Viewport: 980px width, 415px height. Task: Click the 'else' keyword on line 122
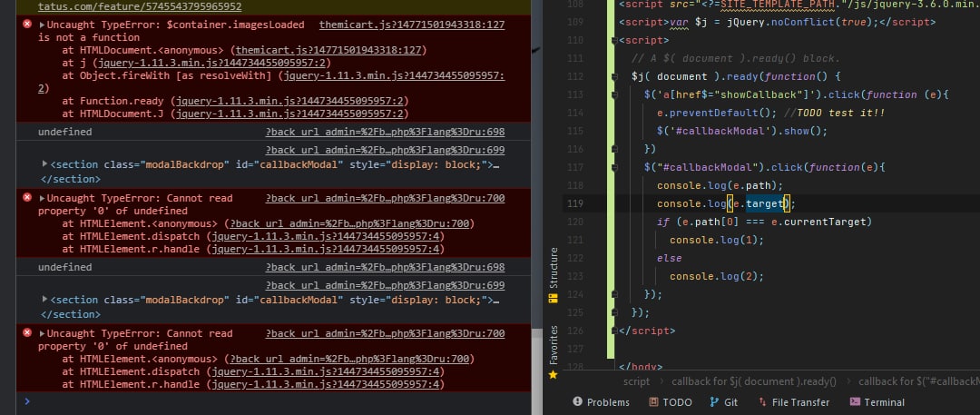[670, 258]
